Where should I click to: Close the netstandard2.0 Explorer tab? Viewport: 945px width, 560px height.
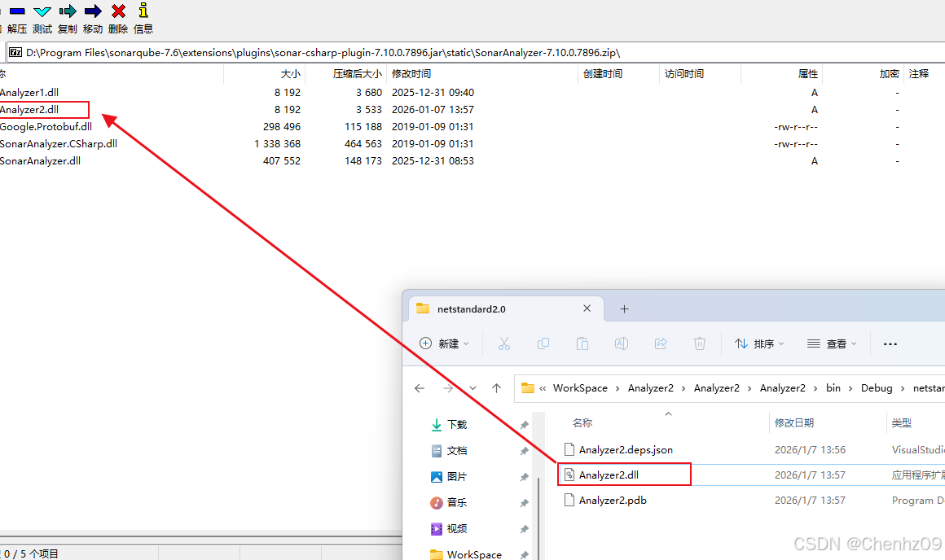[x=587, y=308]
